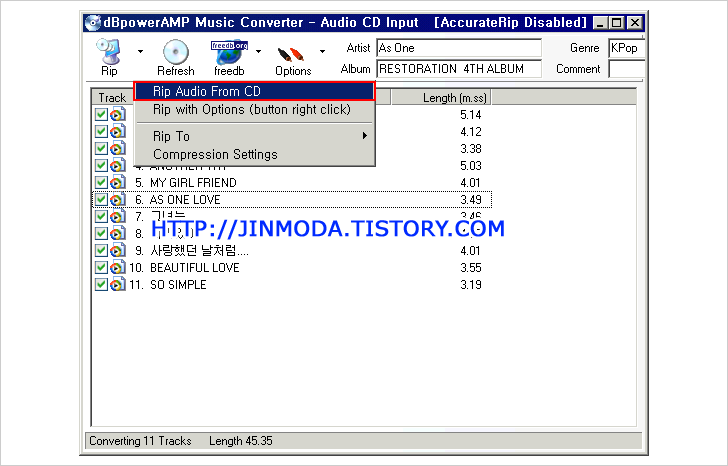This screenshot has width=728, height=466.
Task: Click the Refresh disc icon
Action: (x=176, y=52)
